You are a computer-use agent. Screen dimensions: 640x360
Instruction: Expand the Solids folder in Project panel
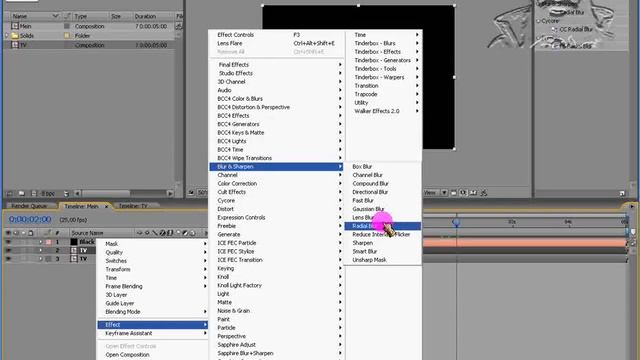(7, 36)
